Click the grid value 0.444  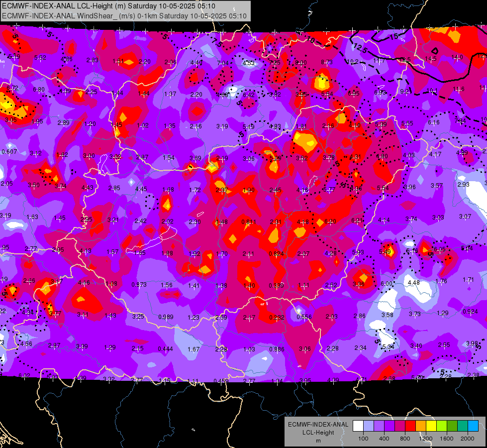(165, 349)
